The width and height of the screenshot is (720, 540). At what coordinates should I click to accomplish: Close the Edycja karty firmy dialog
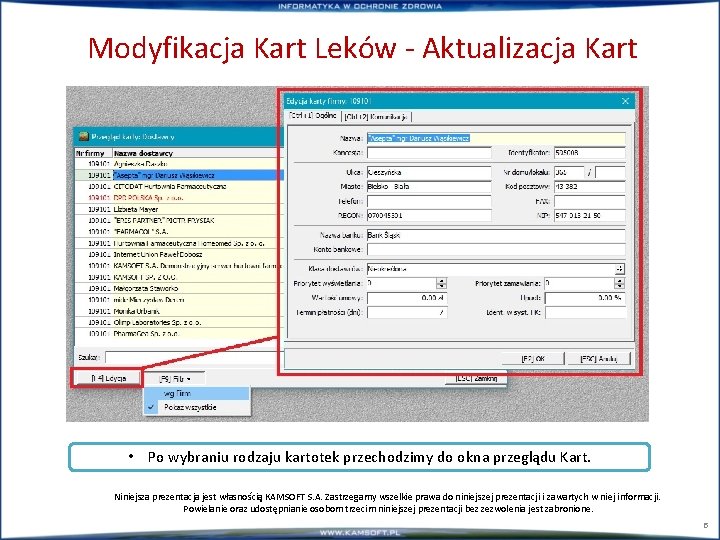(x=625, y=101)
